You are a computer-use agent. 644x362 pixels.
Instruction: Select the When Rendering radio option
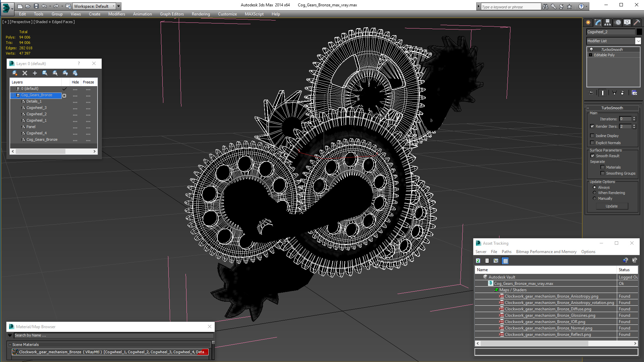595,193
